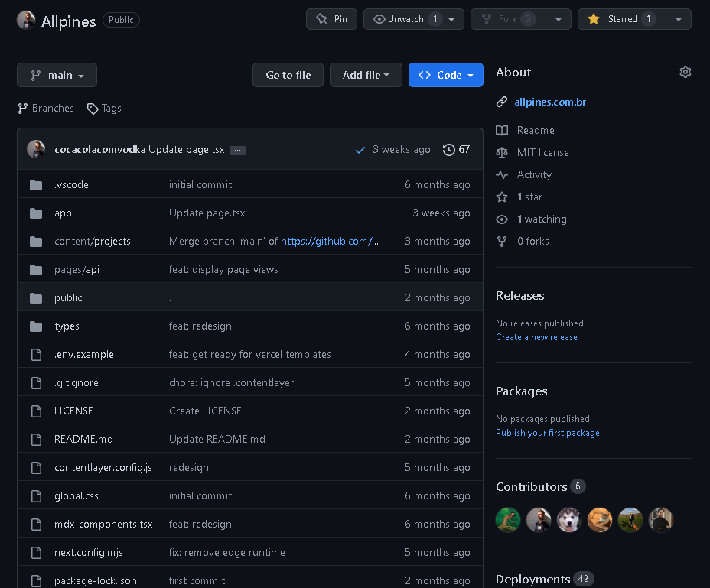Viewport: 710px width, 588px height.
Task: Click the commit status check mark
Action: pos(360,150)
